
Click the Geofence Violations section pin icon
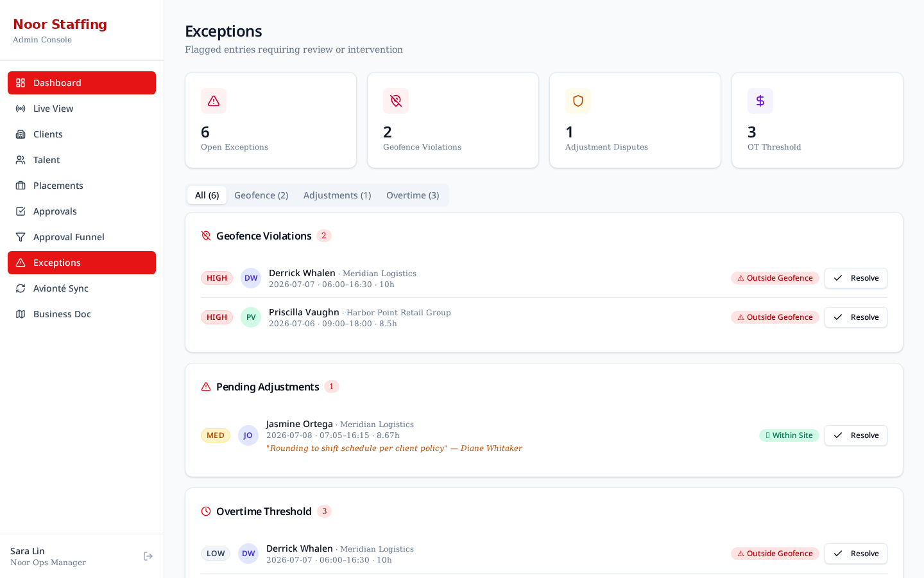coord(206,236)
